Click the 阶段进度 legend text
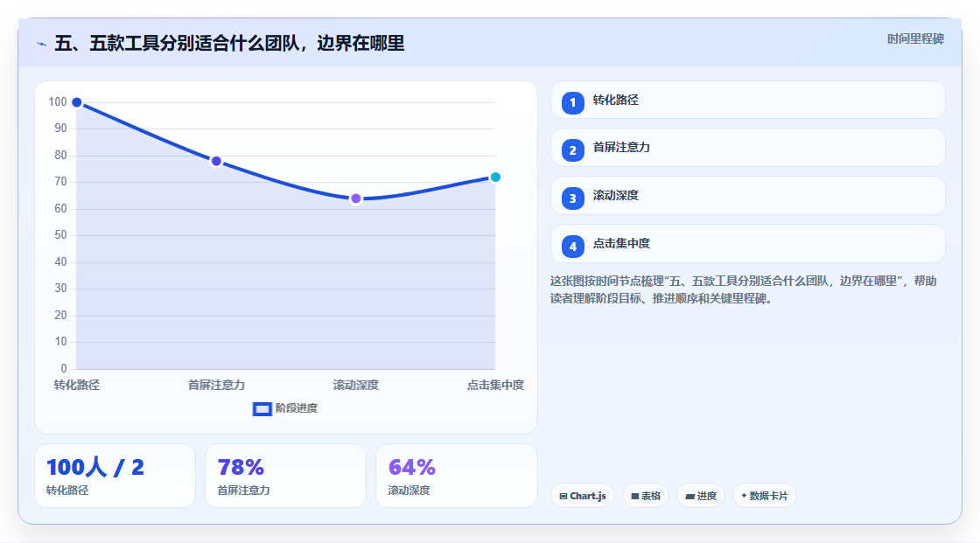The width and height of the screenshot is (980, 543). (x=297, y=408)
